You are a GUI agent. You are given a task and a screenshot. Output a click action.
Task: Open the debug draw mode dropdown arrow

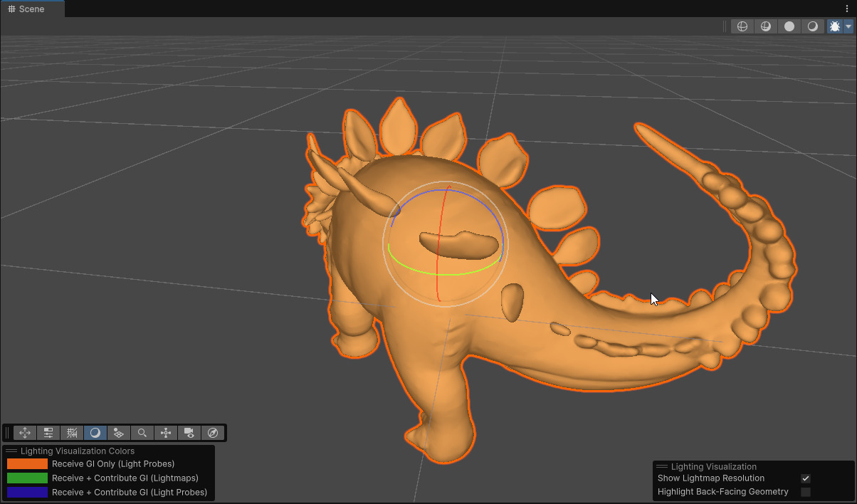click(848, 26)
